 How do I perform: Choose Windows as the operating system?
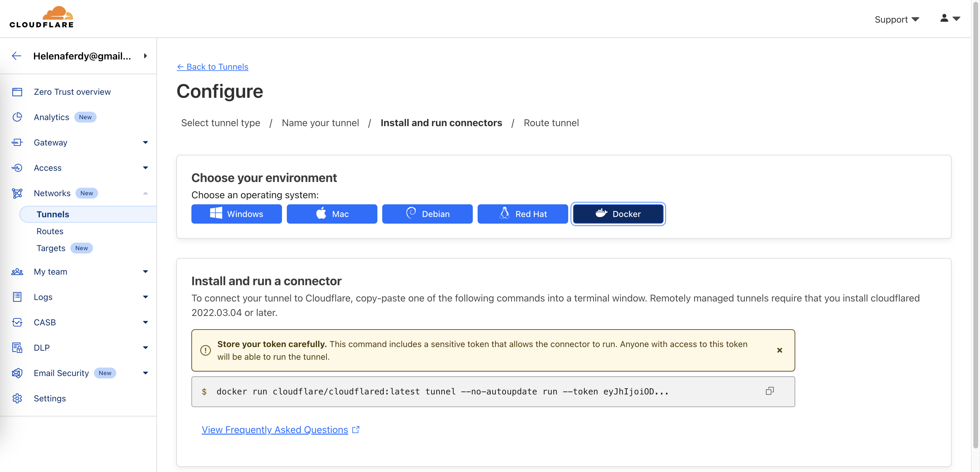236,214
